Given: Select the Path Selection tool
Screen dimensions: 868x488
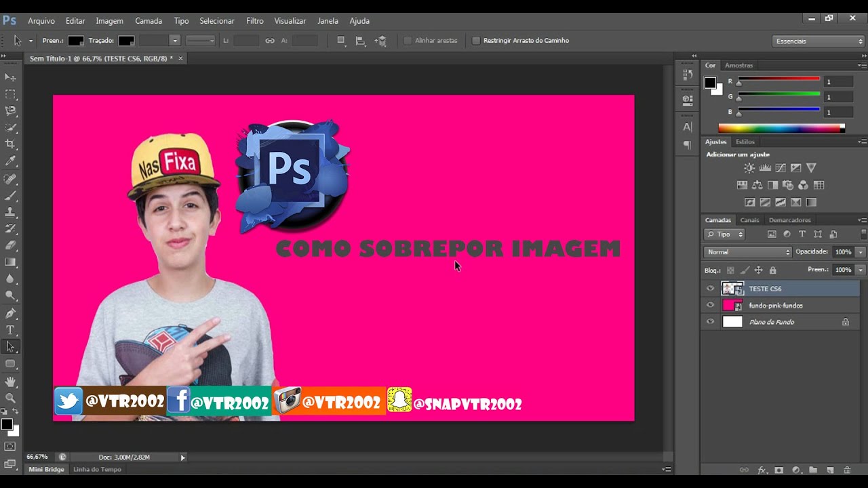Looking at the screenshot, I should click(x=10, y=346).
